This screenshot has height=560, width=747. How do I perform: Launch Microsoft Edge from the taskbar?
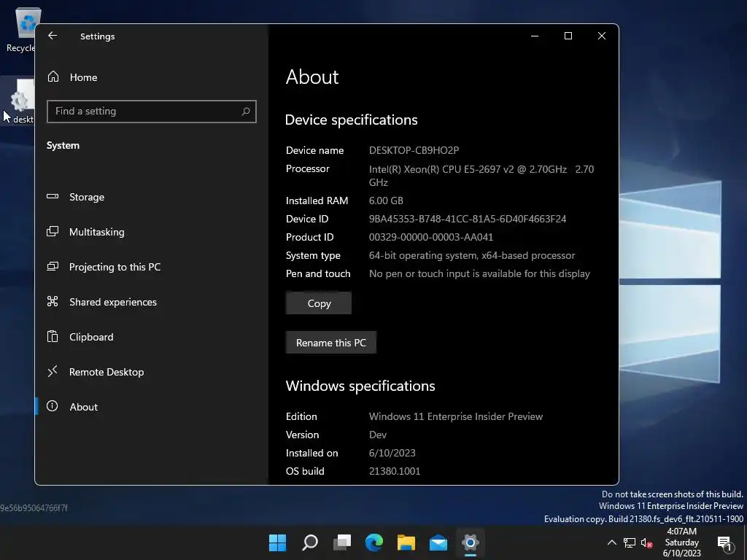(374, 542)
